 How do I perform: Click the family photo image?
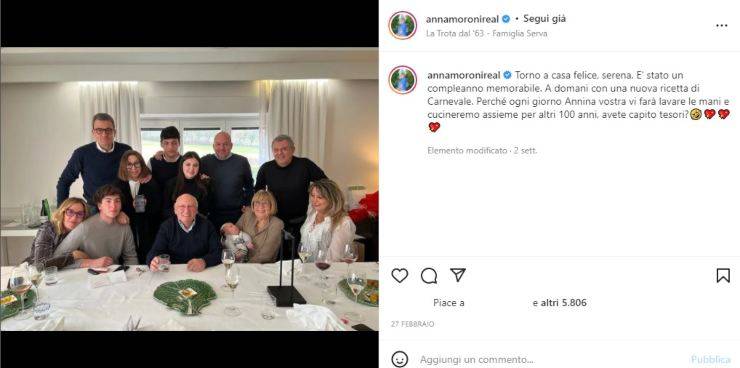pos(189,189)
